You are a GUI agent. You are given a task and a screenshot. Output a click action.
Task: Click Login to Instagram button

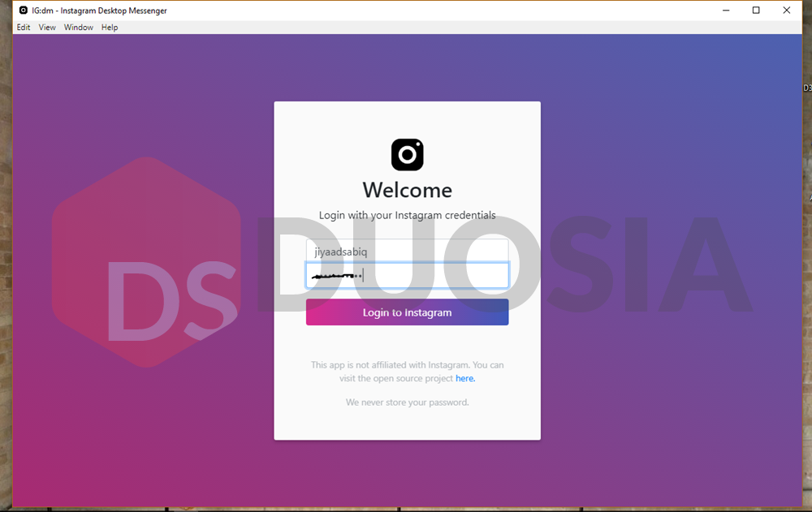407,312
